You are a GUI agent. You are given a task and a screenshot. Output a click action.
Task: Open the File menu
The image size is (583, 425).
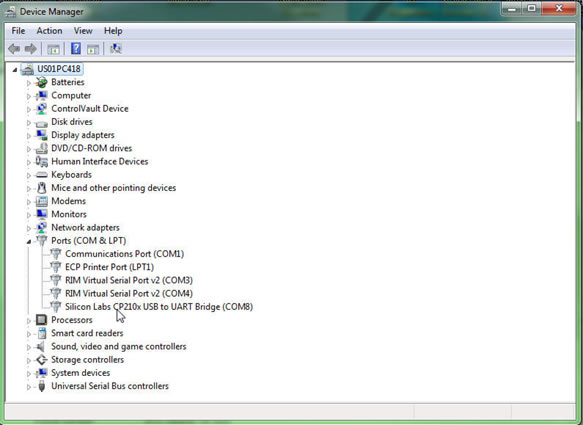pos(18,31)
